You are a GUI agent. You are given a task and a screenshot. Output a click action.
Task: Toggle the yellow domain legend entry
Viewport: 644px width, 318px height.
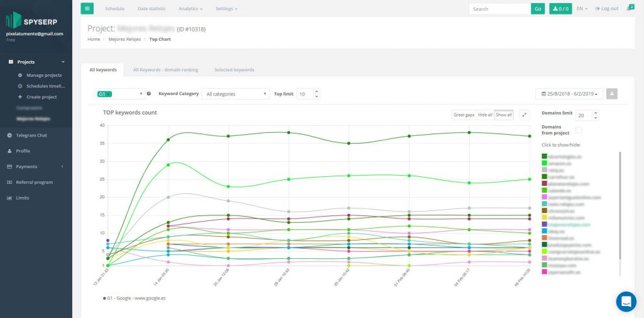point(562,218)
